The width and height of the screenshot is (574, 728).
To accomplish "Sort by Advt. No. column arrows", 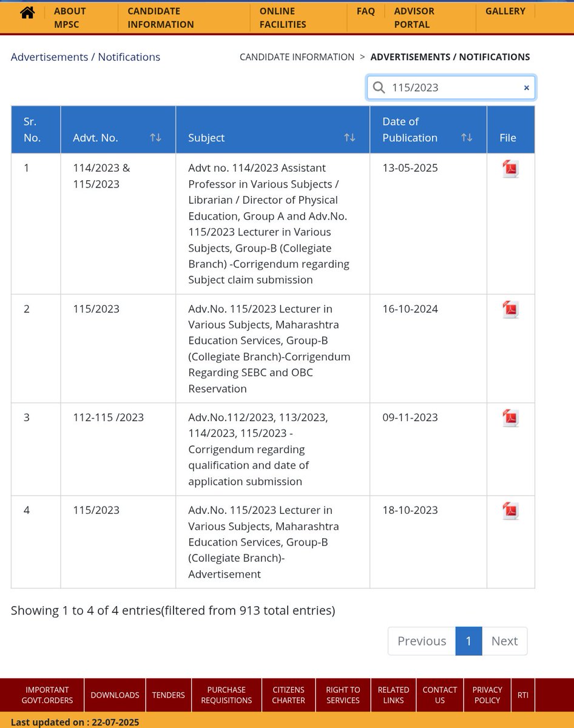I will tap(155, 138).
